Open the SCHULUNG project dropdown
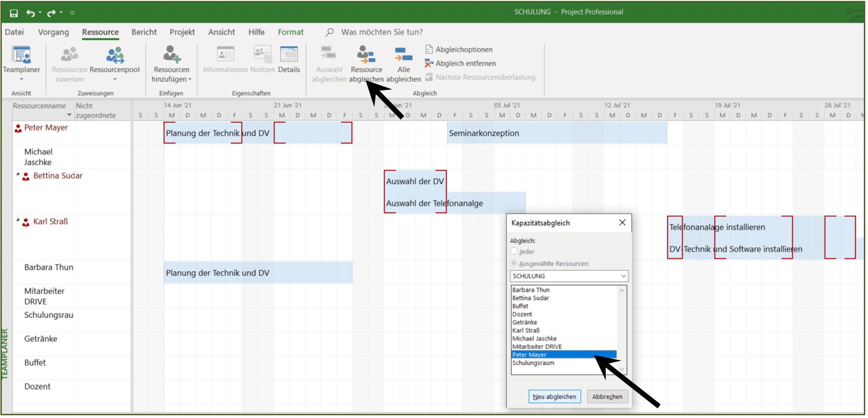 (569, 276)
